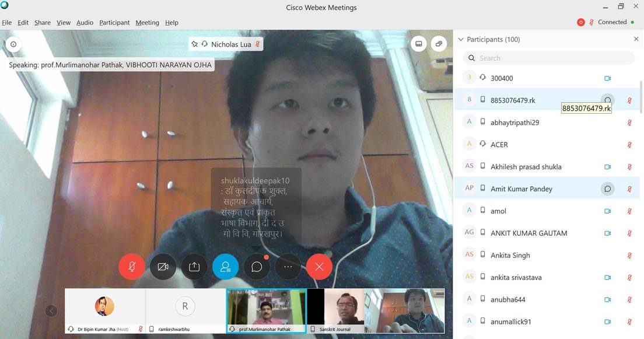Select participant ANKIT KUMAR GAUTAM

click(x=547, y=233)
